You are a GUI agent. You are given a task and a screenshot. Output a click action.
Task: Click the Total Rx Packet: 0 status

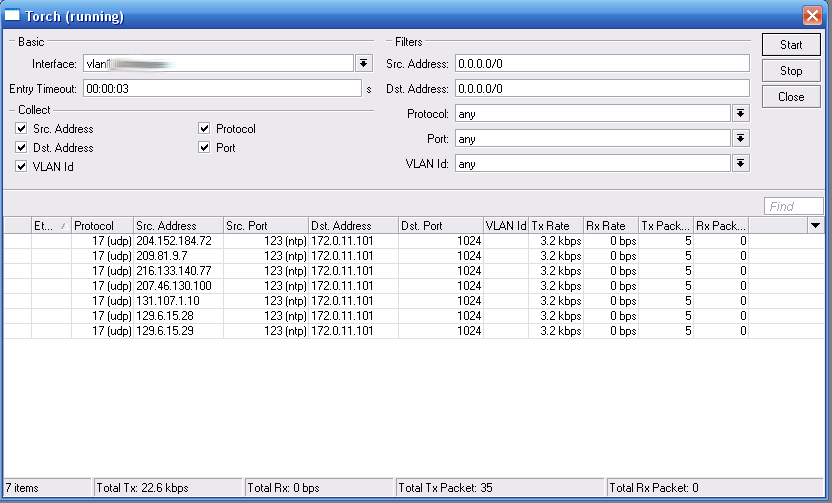pyautogui.click(x=654, y=488)
